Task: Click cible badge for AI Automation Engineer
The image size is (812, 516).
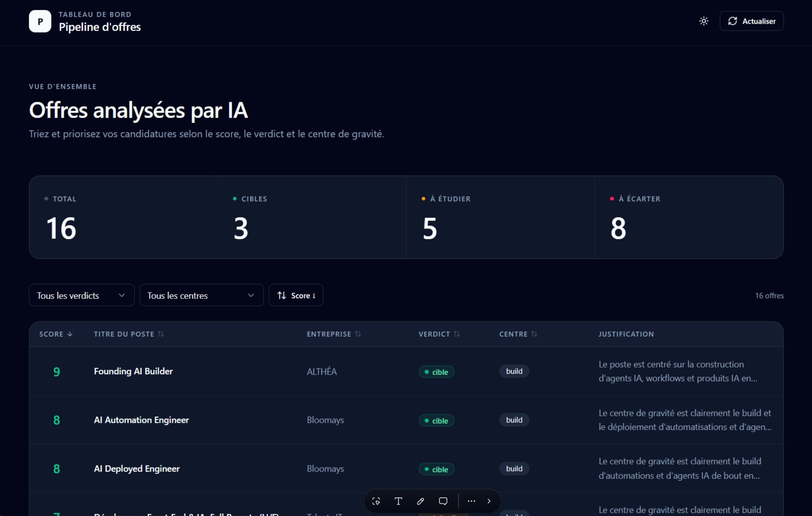Action: [x=436, y=421]
